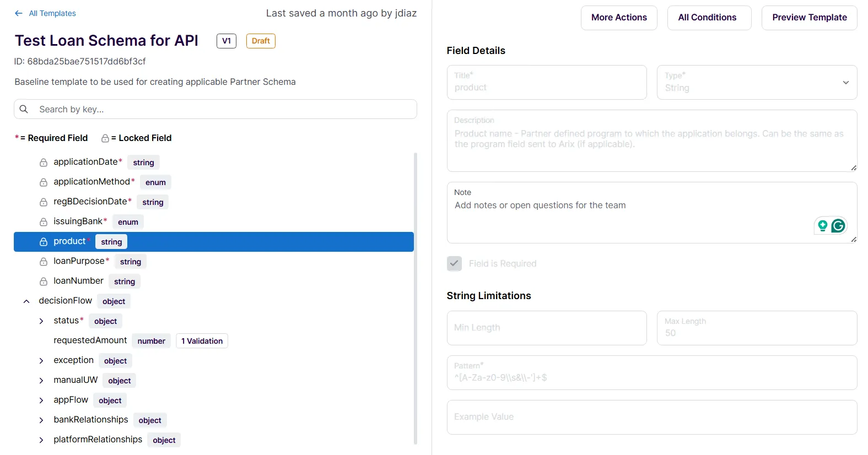Click the lock icon beside issuingBank
This screenshot has height=455, width=868.
44,222
